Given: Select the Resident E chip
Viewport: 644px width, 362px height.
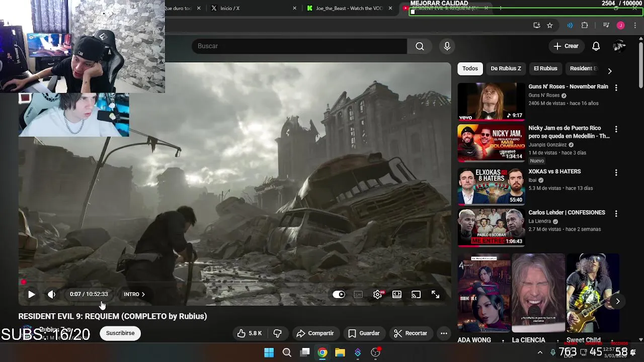Looking at the screenshot, I should coord(583,68).
